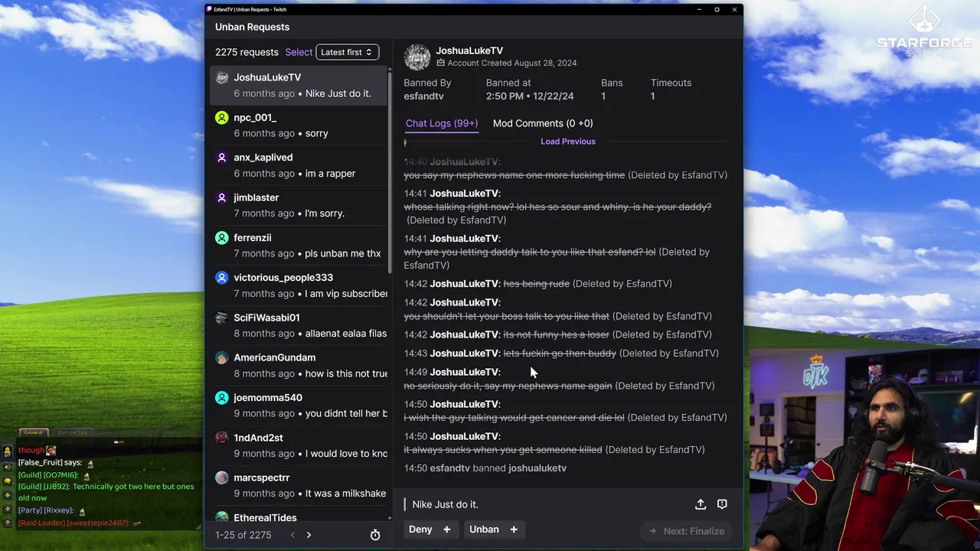Click AmericanGundam profile picture
The image size is (980, 551).
[222, 357]
